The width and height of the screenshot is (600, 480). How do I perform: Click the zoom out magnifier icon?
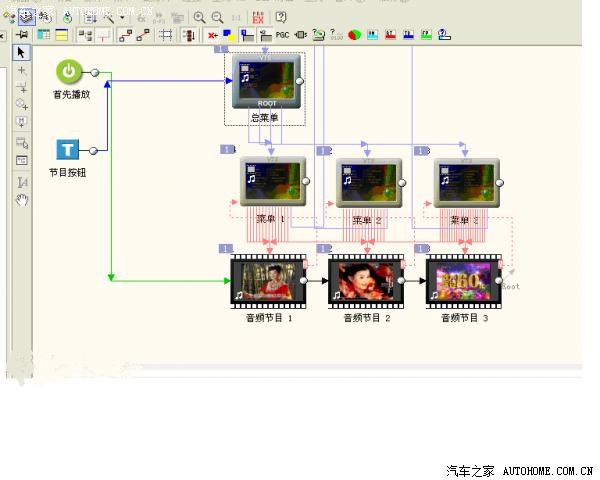tap(217, 17)
